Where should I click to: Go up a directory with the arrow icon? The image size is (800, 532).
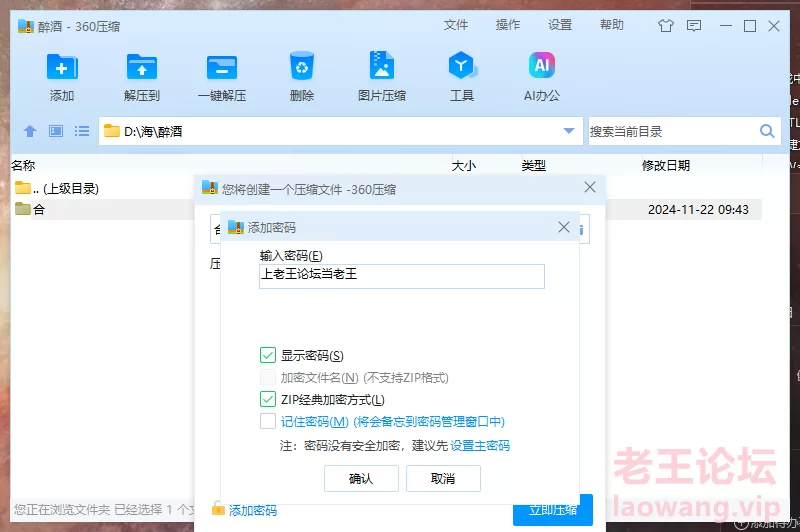30,131
